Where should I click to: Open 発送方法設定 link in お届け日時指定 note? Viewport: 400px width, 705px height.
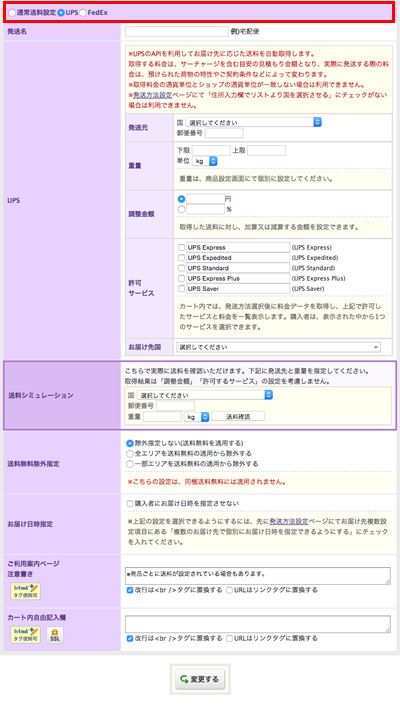coord(289,522)
